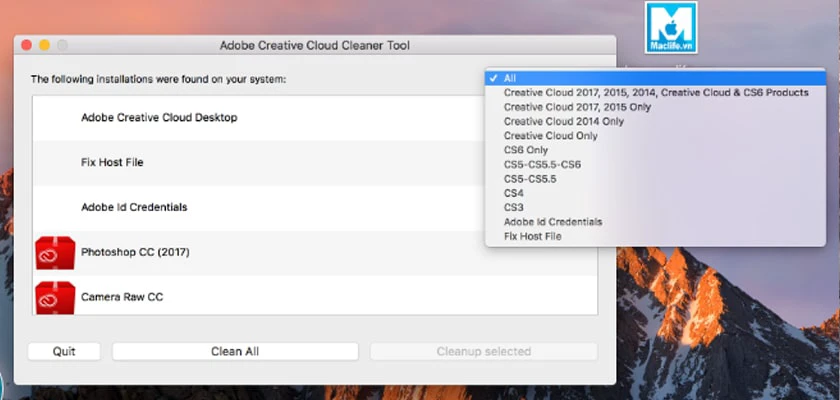This screenshot has height=400, width=840.
Task: Click the Clean All button
Action: (235, 352)
